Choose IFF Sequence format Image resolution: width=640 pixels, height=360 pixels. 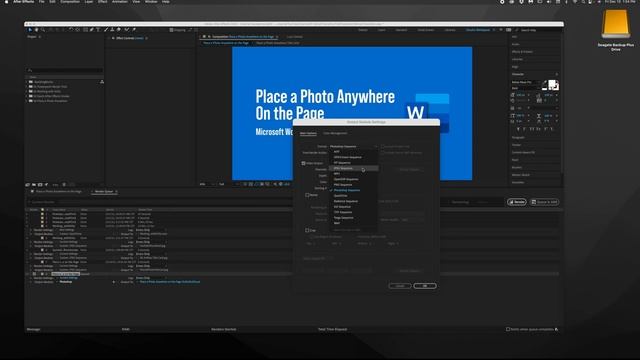353,162
